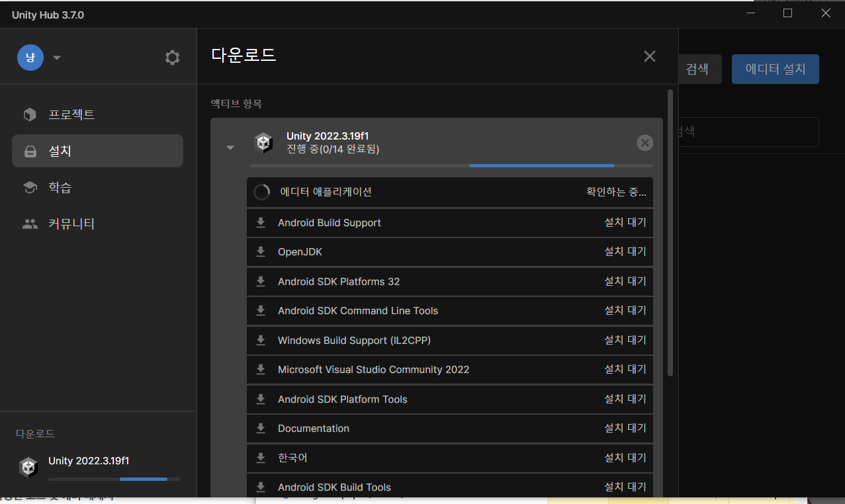The height and width of the screenshot is (504, 845).
Task: Click the download panel vertical scrollbar
Action: point(670,233)
